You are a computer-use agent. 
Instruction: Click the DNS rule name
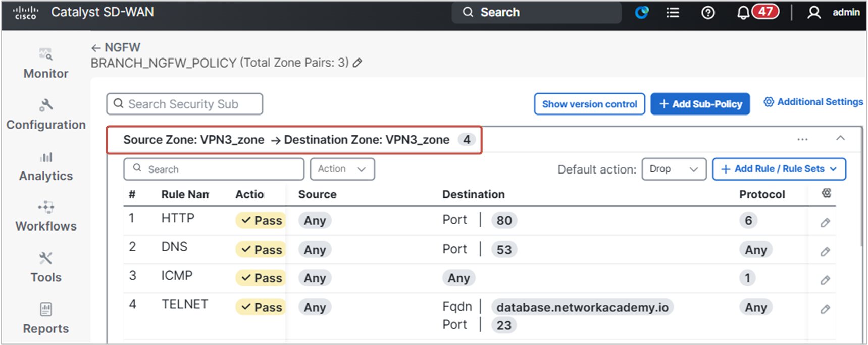coord(174,247)
